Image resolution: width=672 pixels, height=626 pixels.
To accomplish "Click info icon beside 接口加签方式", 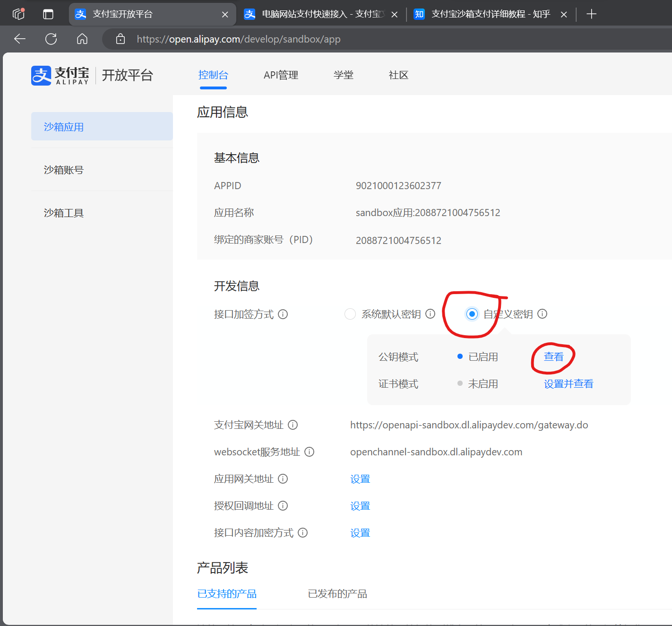I will coord(283,314).
